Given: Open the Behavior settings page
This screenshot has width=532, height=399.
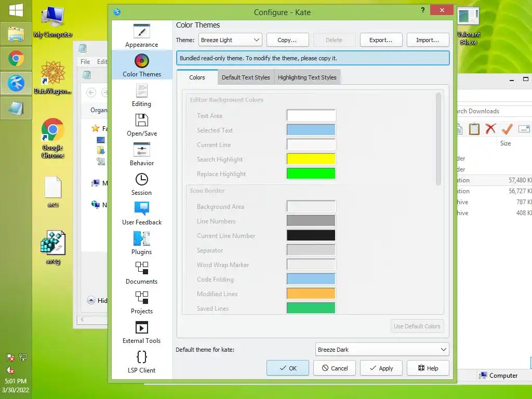Looking at the screenshot, I should (141, 154).
